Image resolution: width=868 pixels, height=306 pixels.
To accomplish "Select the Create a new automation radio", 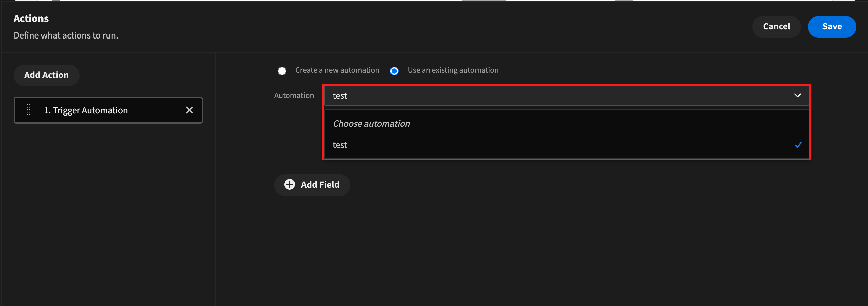I will coord(282,70).
